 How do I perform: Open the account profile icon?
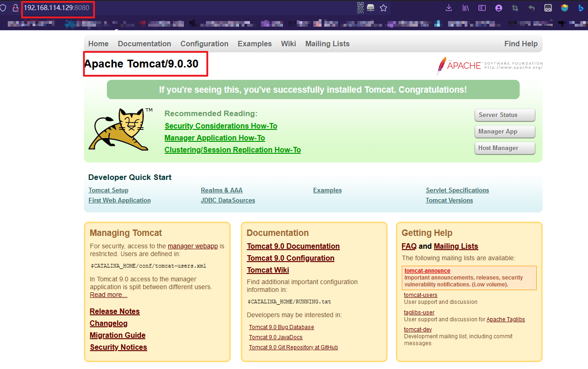coord(499,8)
